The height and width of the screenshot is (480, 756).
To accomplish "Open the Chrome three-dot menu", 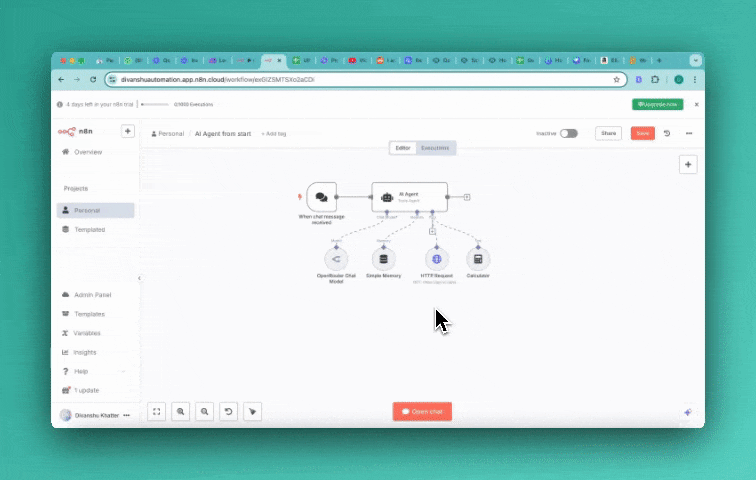I will pos(695,80).
